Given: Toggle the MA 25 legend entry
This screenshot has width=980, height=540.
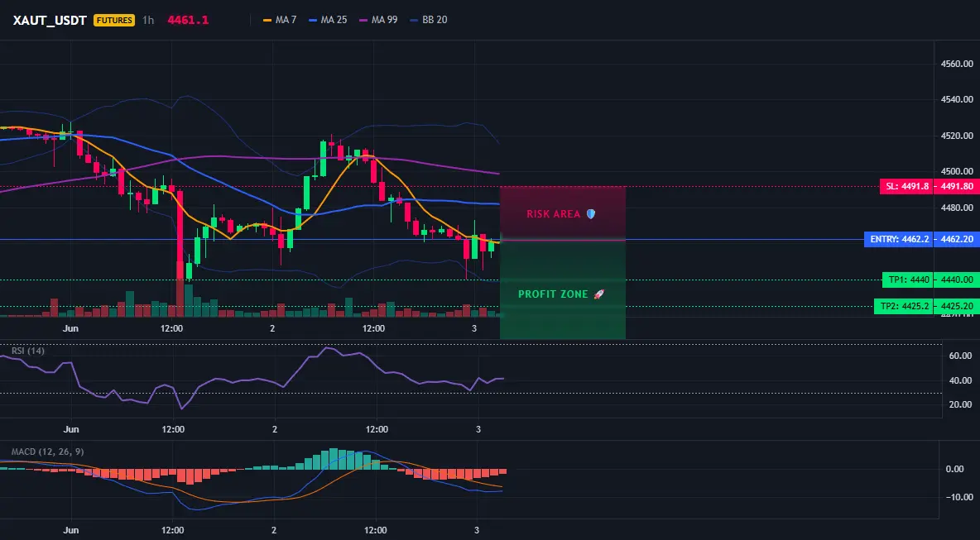Looking at the screenshot, I should [x=328, y=20].
